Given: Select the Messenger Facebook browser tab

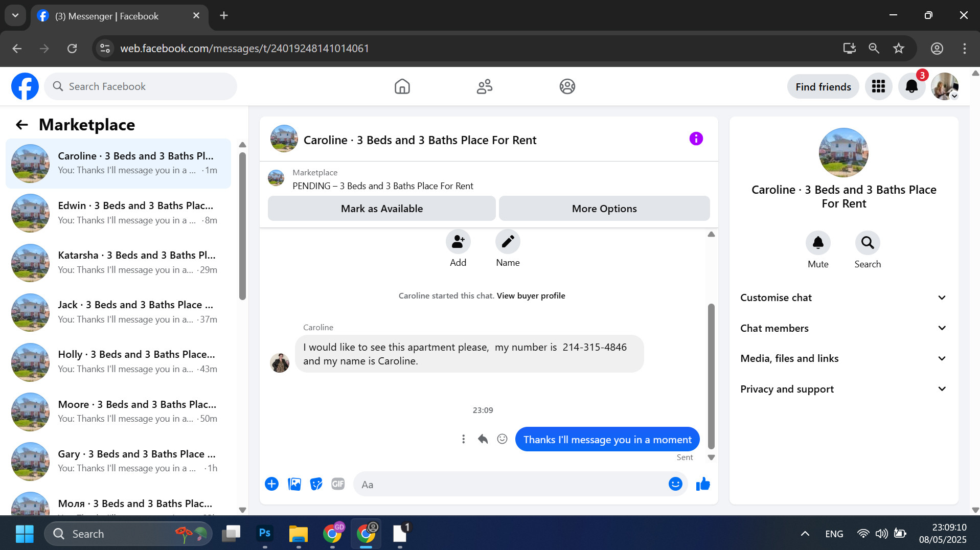Looking at the screenshot, I should point(119,16).
